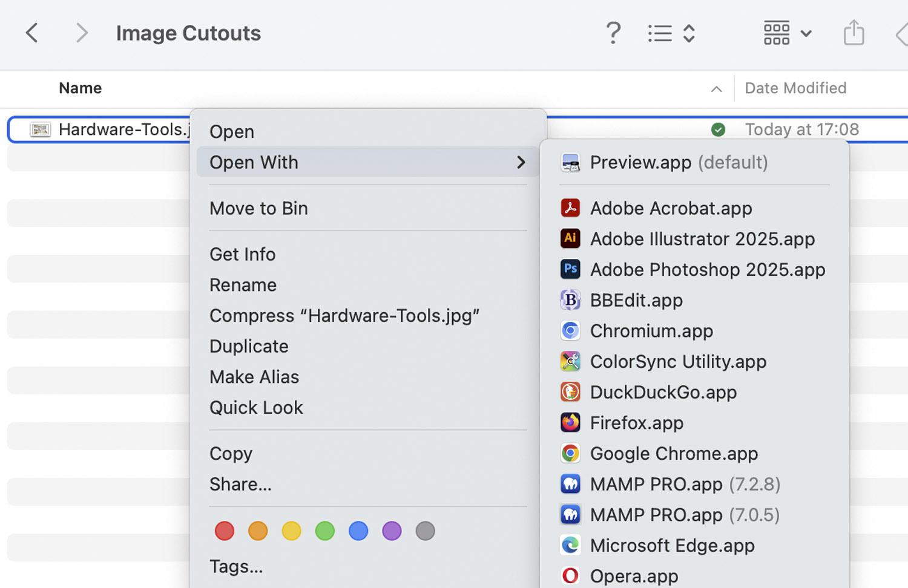Click the MAMP PRO 7.0.5 icon
This screenshot has height=588, width=908.
pos(570,515)
